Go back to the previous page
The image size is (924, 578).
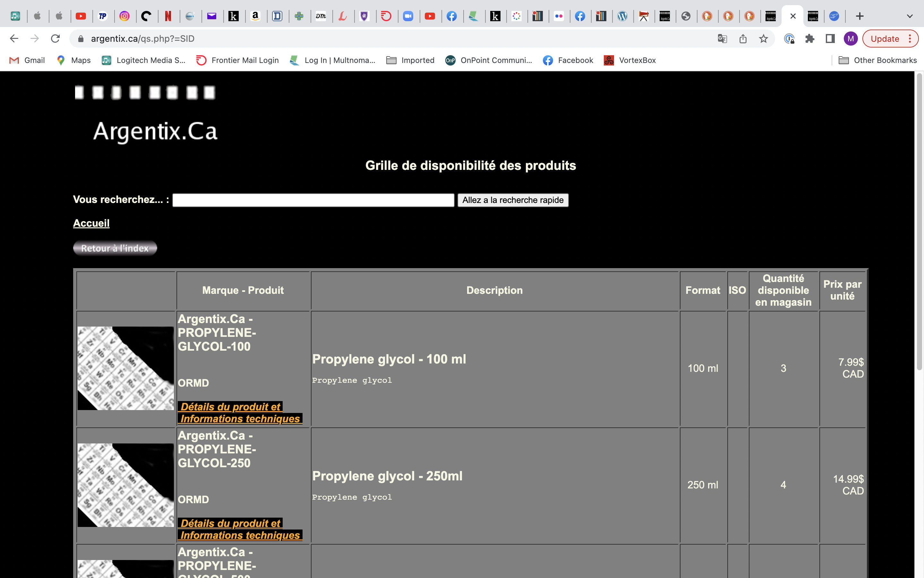pos(14,39)
